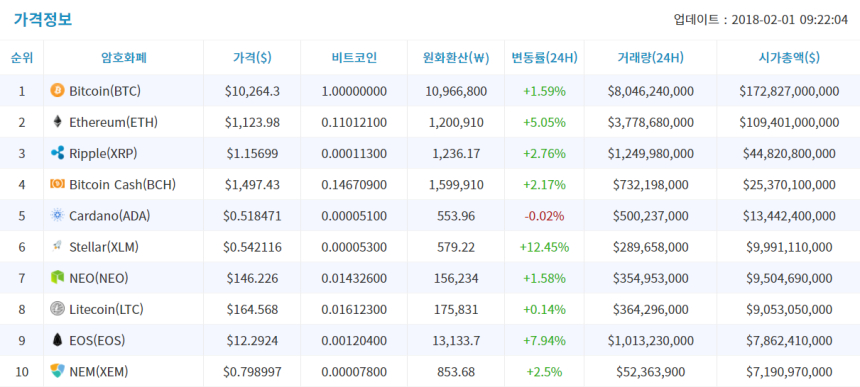This screenshot has width=860, height=387.
Task: Click Litecoin market cap $9,053,050,000
Action: (789, 310)
